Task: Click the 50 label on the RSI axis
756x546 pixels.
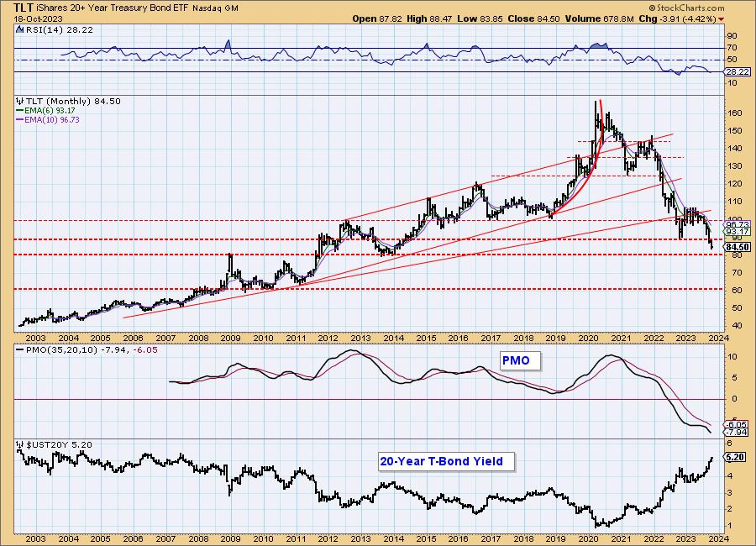Action: (x=732, y=60)
